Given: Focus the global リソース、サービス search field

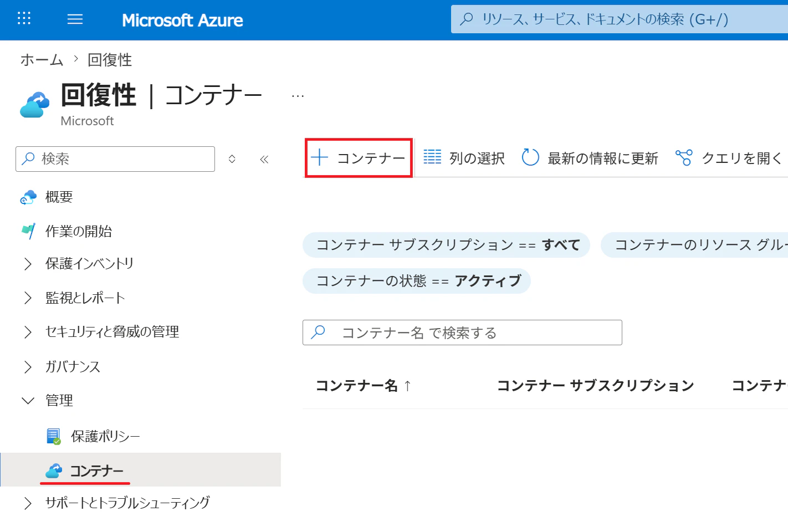Looking at the screenshot, I should click(x=620, y=19).
